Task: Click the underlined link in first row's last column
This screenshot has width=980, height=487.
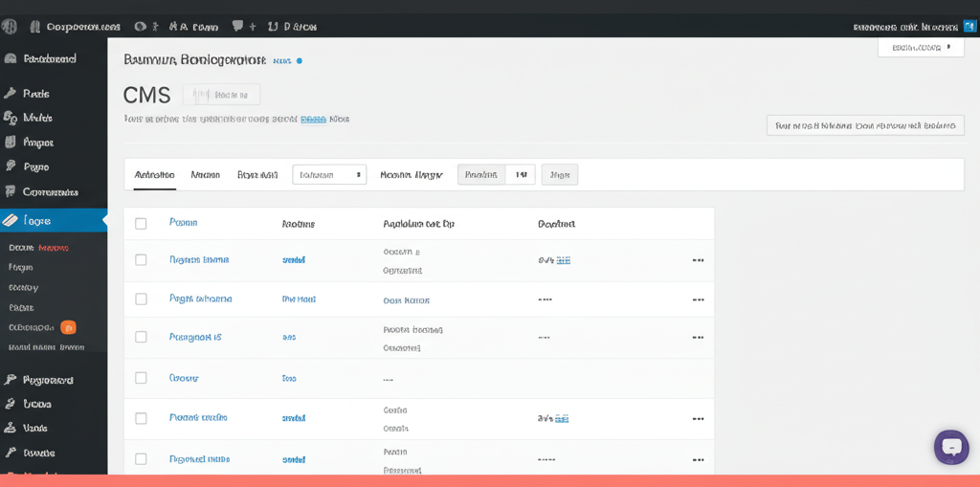Action: (563, 260)
